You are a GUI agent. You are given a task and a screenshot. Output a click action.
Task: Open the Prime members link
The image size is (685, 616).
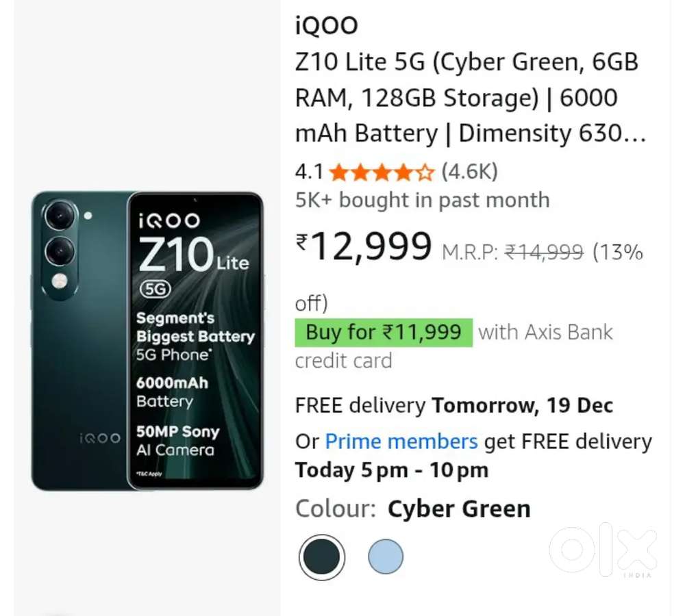(x=401, y=441)
